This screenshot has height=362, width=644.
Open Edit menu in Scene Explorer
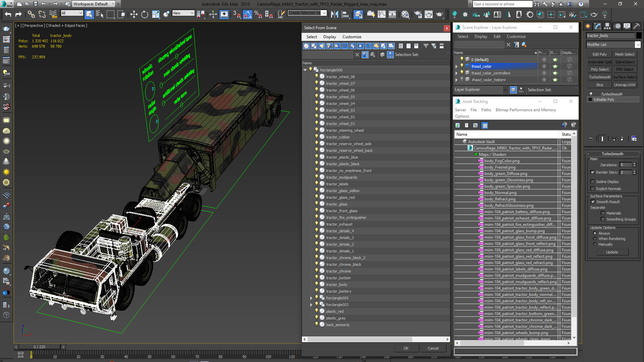pyautogui.click(x=497, y=37)
